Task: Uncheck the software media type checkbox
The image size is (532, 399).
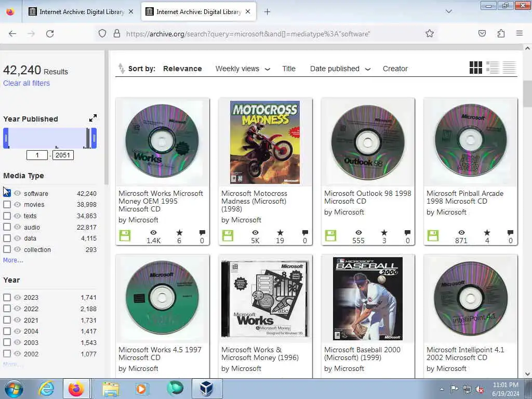Action: pos(7,193)
